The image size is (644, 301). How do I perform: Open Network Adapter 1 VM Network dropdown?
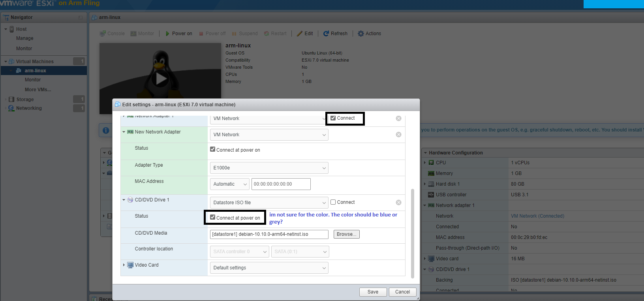[269, 119]
